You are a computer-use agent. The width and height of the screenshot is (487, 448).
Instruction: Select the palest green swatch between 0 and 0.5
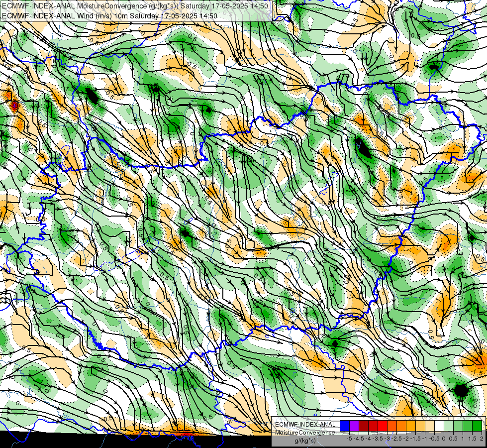(449, 426)
